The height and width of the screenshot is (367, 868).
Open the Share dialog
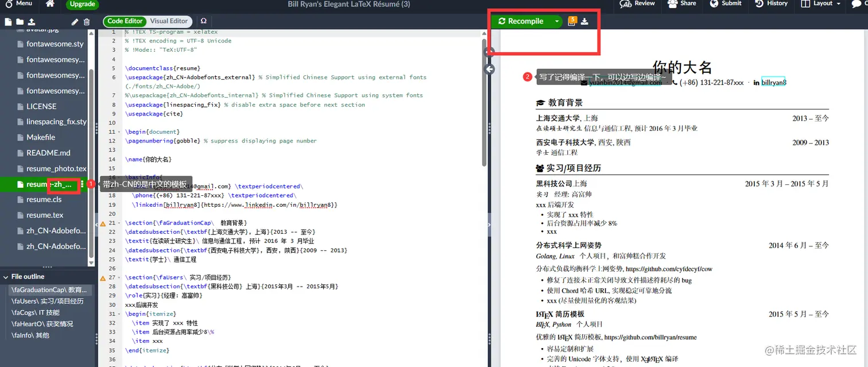pos(681,3)
